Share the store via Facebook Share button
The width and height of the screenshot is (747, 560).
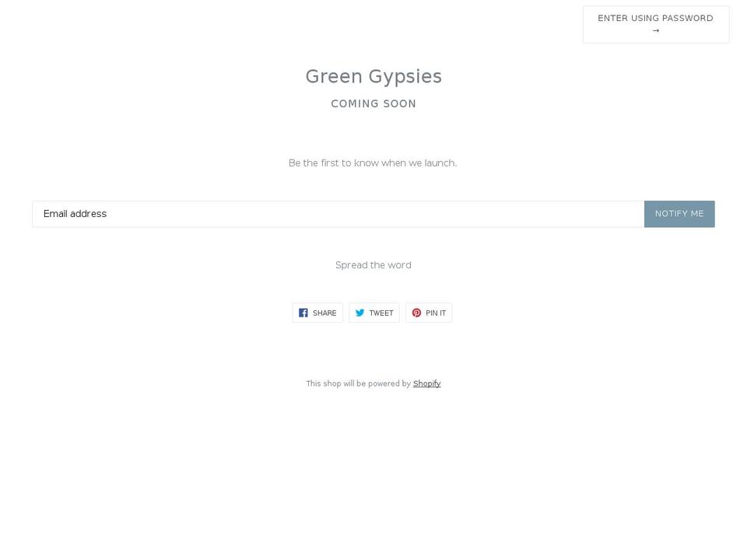(x=317, y=313)
